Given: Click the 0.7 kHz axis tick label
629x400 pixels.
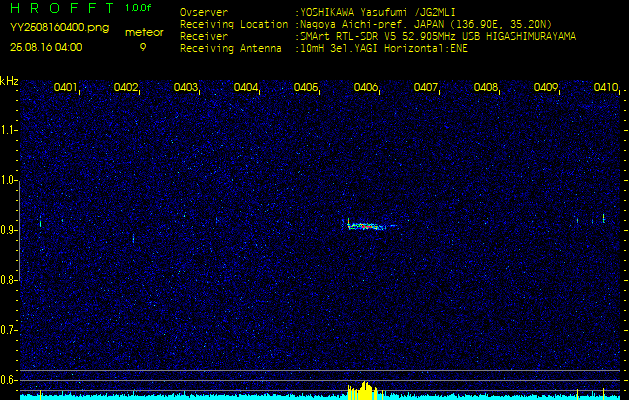Looking at the screenshot, I should tap(8, 330).
